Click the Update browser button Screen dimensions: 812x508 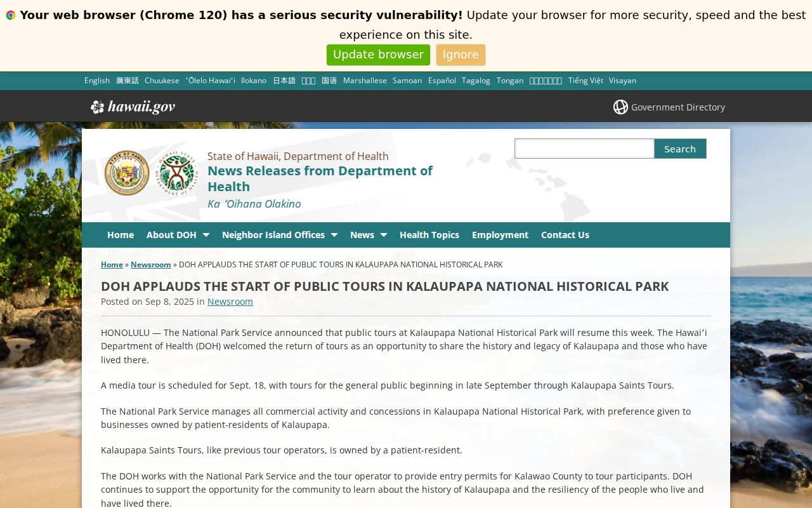click(x=378, y=55)
